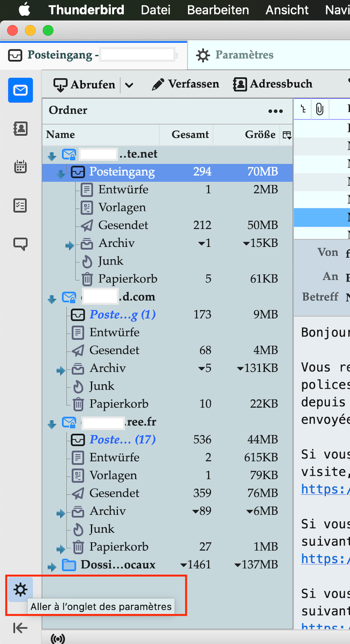Open the Tasks space icon
Viewport: 350px width, 644px height.
(x=20, y=206)
